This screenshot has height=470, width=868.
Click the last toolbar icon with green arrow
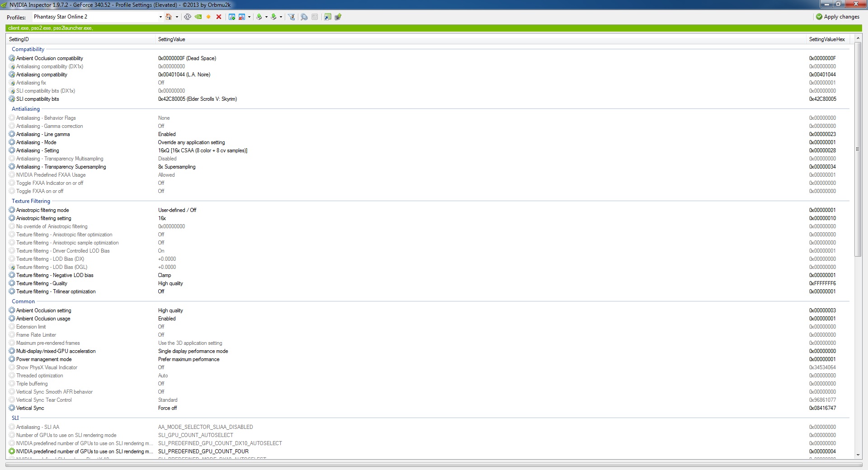point(338,17)
